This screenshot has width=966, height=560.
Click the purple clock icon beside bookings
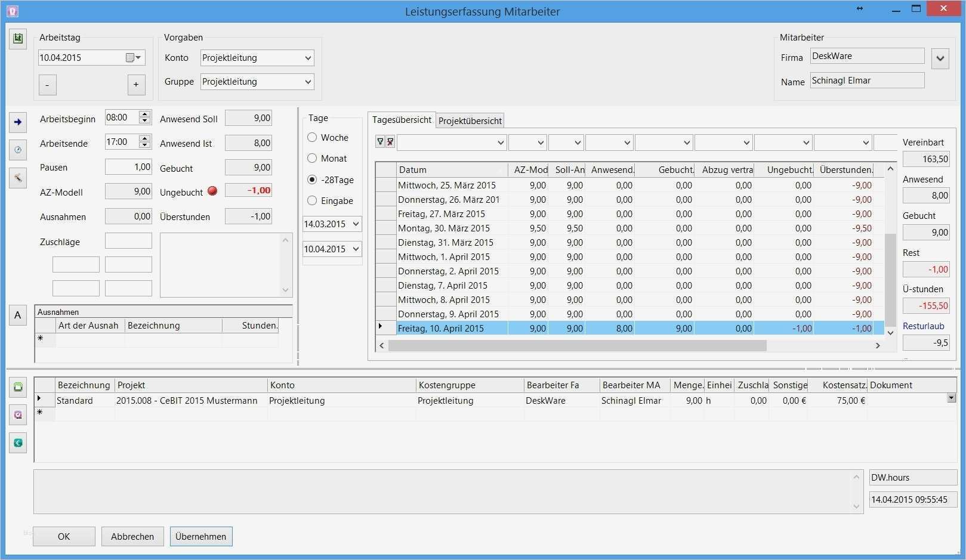point(18,414)
